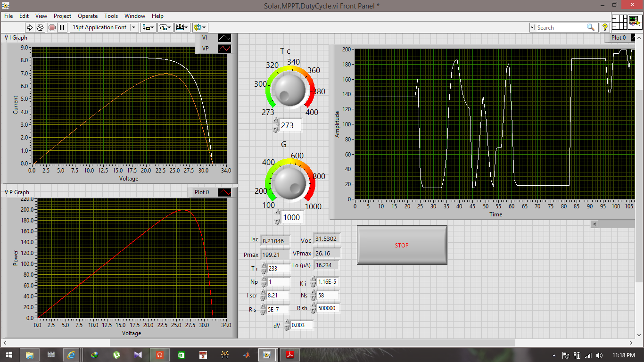Click the LabVIEW taskbar icon
The width and height of the screenshot is (644, 362).
267,354
